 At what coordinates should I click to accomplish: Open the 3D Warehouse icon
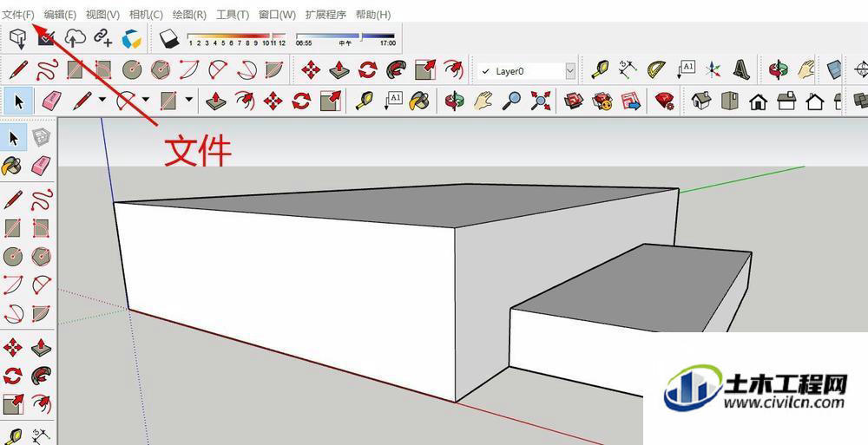coord(574,101)
